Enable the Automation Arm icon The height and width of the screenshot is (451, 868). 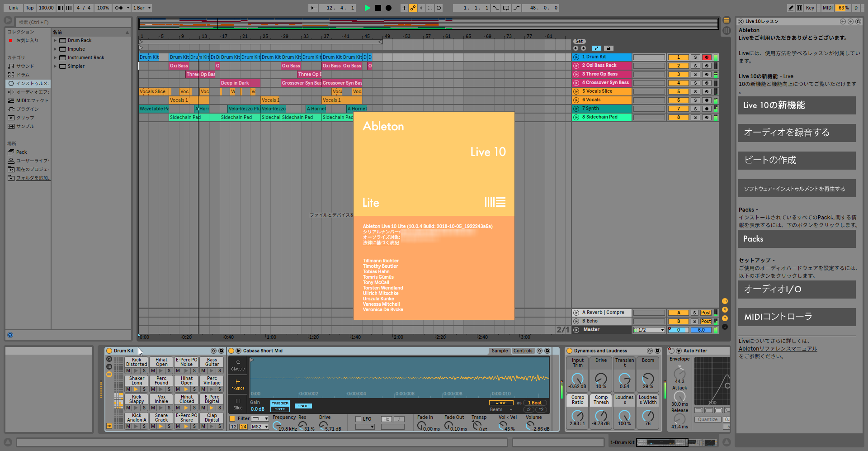(x=413, y=8)
